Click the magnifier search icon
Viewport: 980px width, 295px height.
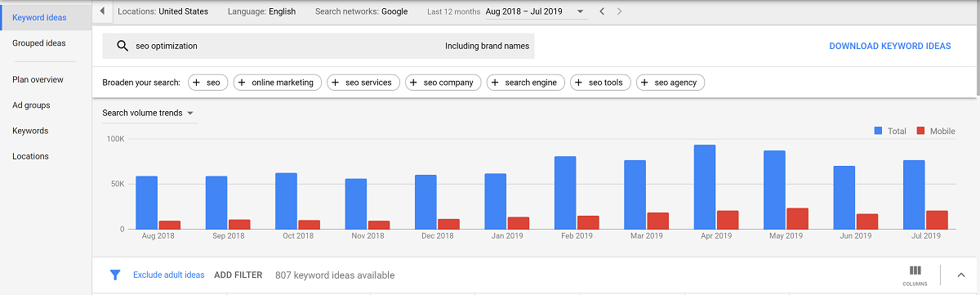tap(123, 46)
